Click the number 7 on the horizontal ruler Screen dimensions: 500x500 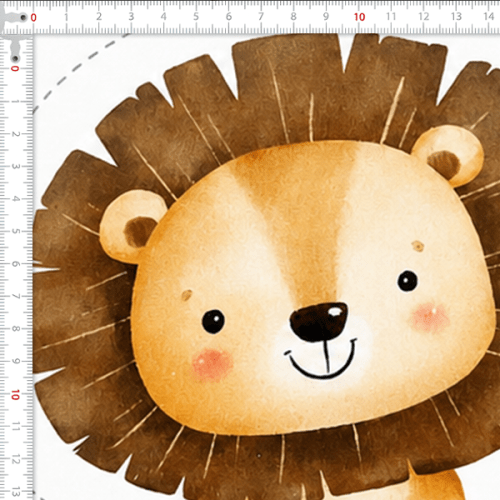pyautogui.click(x=261, y=16)
